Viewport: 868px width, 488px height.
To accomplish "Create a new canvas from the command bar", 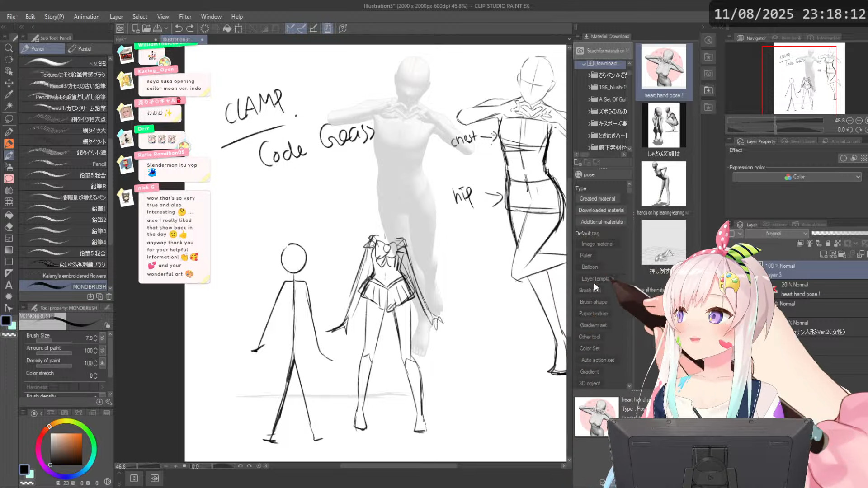I will point(135,28).
